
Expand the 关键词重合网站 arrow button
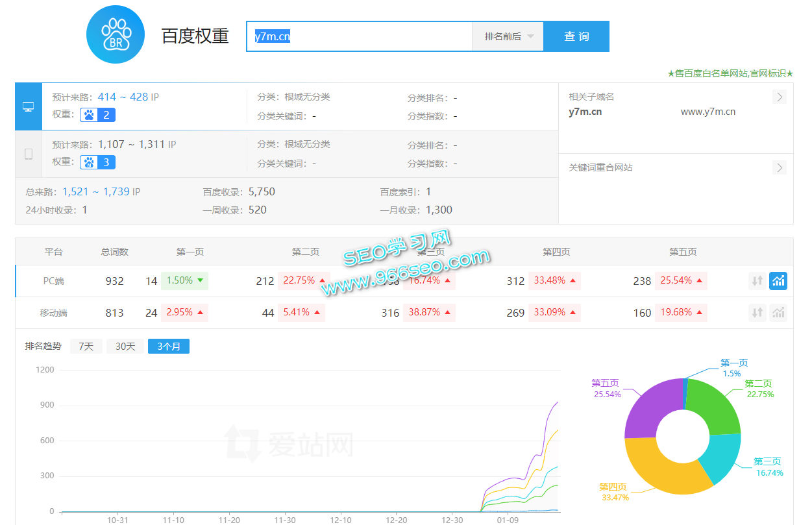[x=780, y=168]
